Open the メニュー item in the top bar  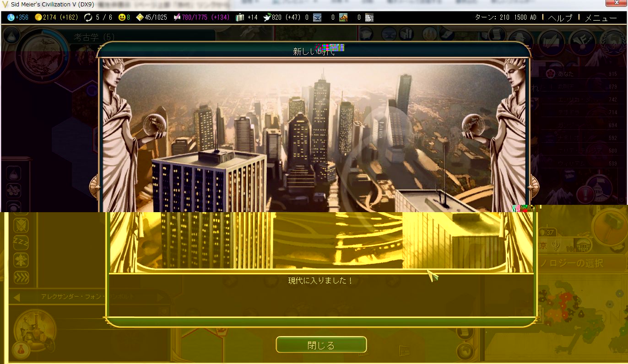click(601, 18)
